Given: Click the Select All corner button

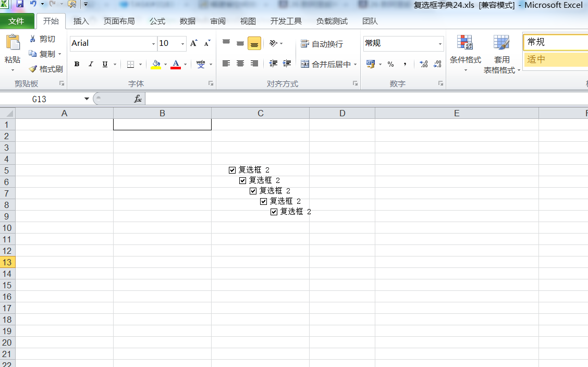Looking at the screenshot, I should [7, 113].
